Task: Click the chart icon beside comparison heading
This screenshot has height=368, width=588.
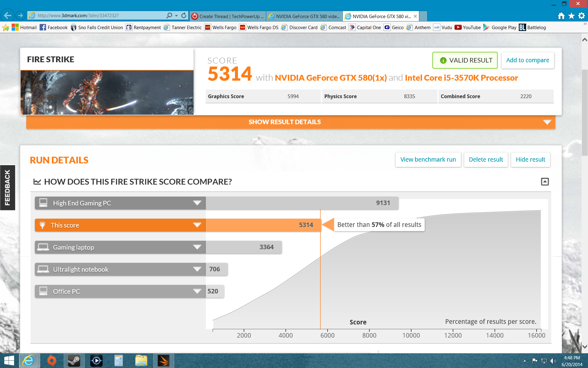Action: click(x=37, y=182)
